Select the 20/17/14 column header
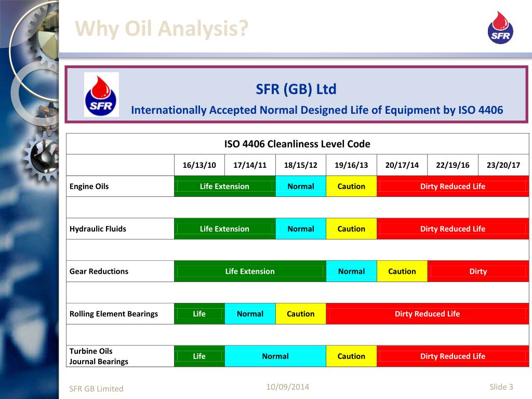Screen dimensions: 532x399 coord(402,165)
